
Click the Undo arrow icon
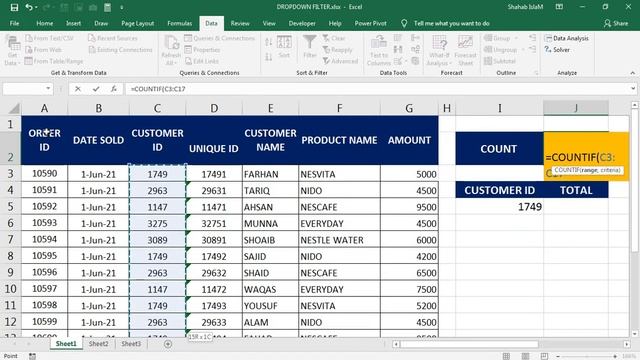(x=28, y=7)
